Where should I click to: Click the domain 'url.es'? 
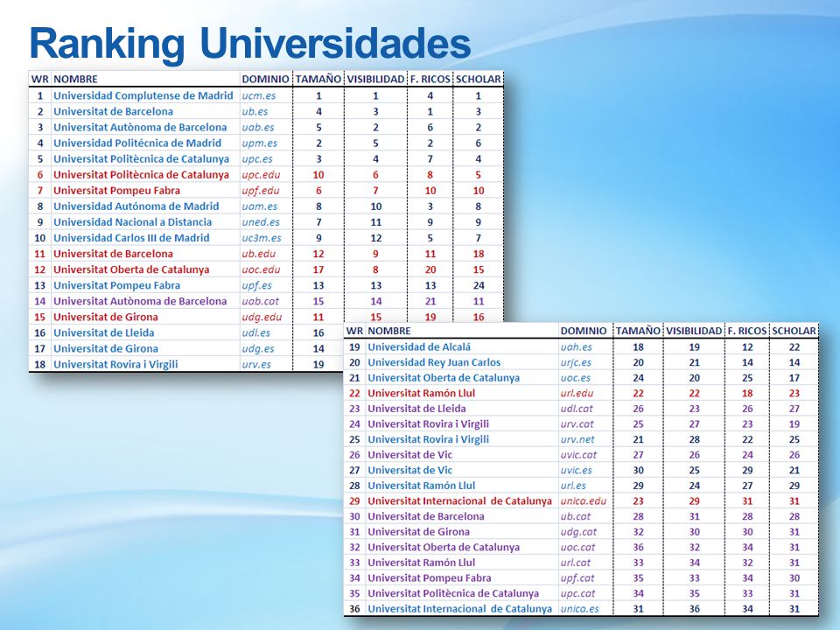[573, 486]
